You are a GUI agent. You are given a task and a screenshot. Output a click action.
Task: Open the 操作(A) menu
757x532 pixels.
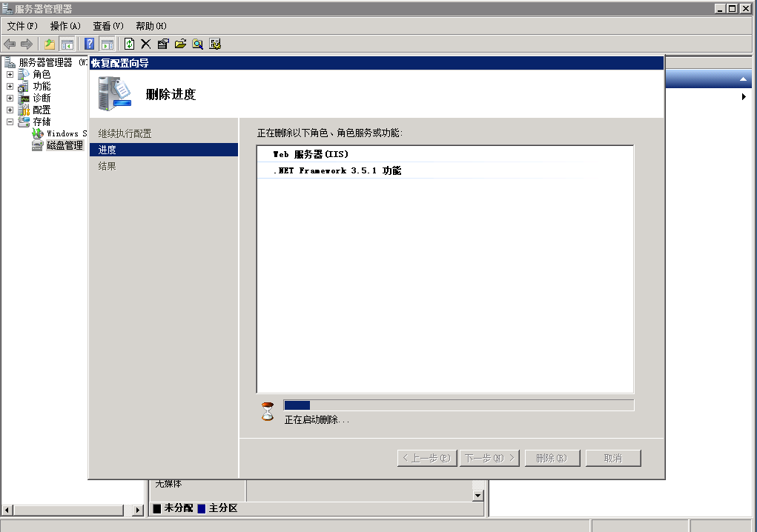pos(65,26)
